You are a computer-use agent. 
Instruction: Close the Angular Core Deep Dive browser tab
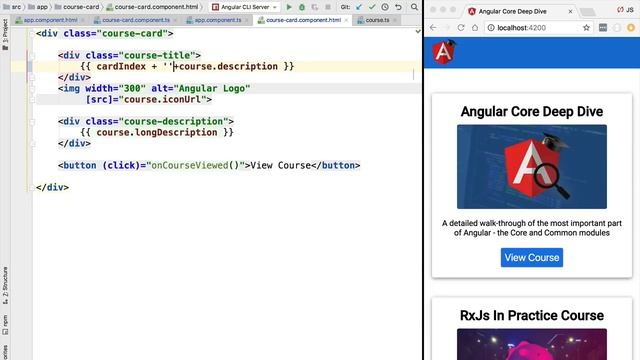click(570, 11)
